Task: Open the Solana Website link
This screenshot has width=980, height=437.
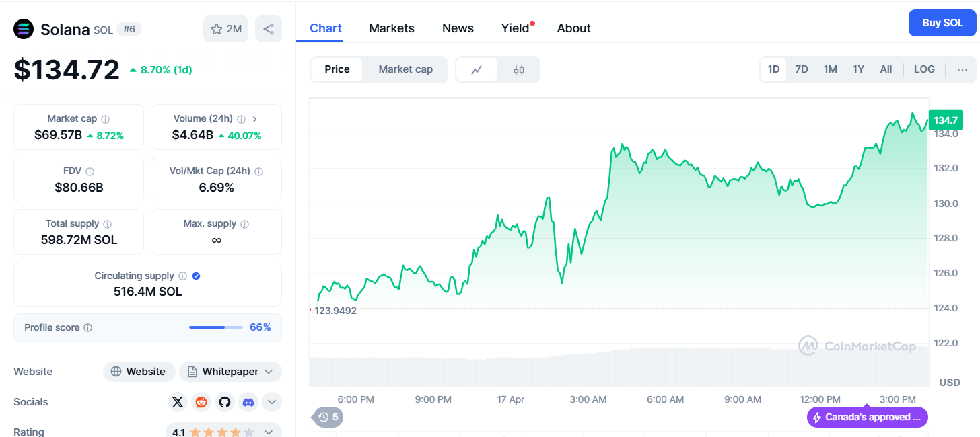Action: [139, 372]
